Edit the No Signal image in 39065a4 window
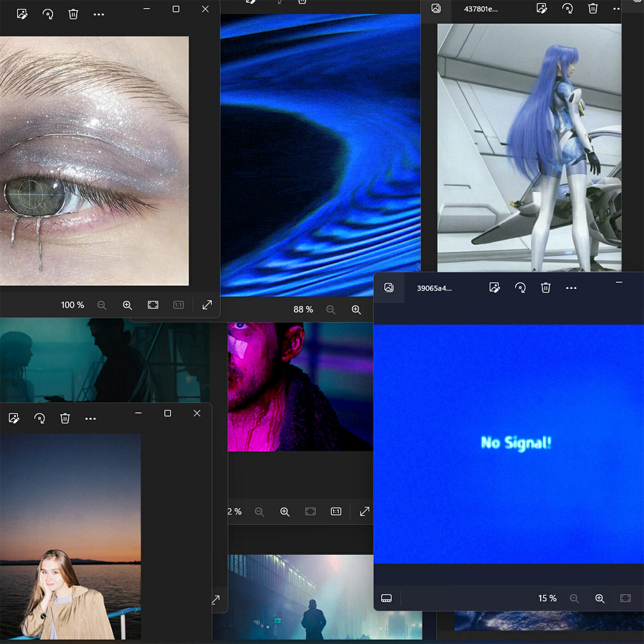 [495, 288]
